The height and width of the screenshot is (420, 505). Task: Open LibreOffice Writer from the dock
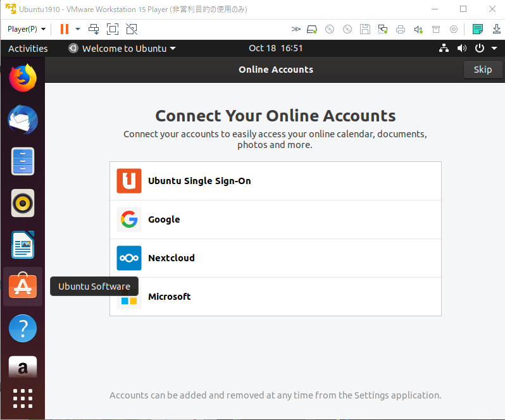coord(23,245)
